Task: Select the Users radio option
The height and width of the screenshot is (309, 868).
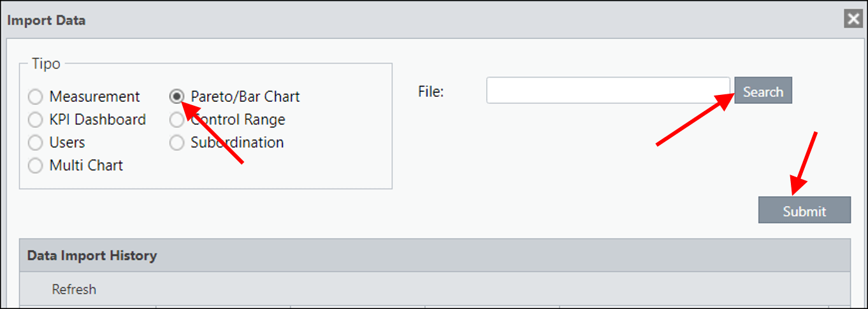Action: click(x=36, y=143)
